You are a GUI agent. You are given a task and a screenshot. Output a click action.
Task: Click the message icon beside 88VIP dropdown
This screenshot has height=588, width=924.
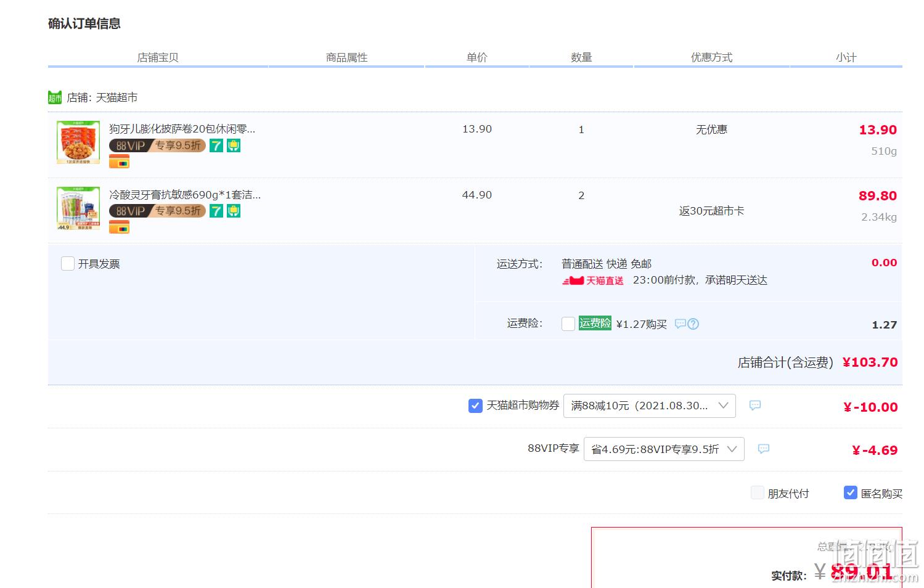(764, 448)
